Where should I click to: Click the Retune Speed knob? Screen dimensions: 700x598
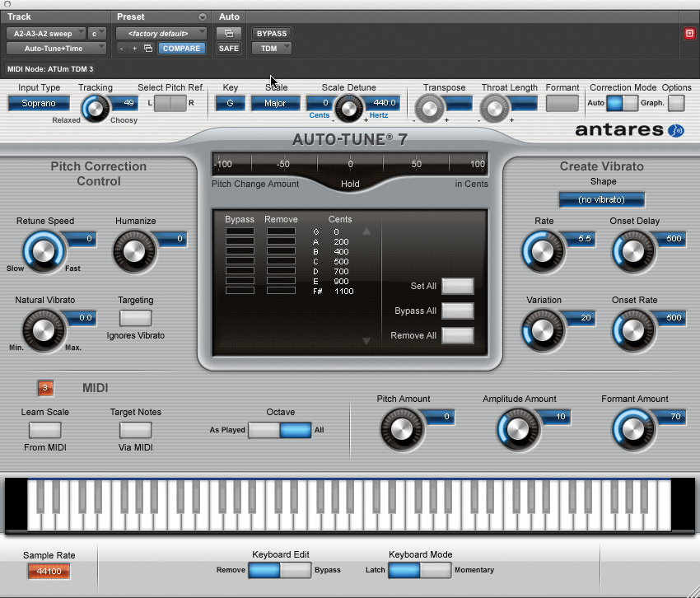coord(44,251)
